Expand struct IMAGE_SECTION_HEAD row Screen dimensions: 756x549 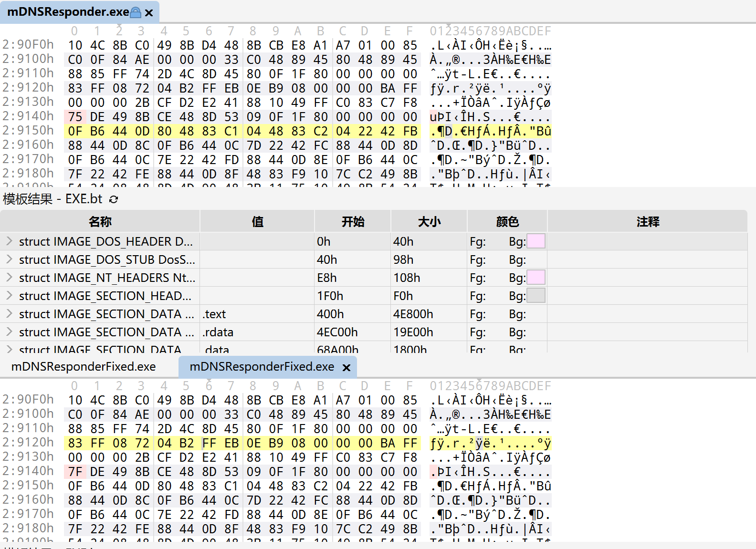click(x=9, y=295)
